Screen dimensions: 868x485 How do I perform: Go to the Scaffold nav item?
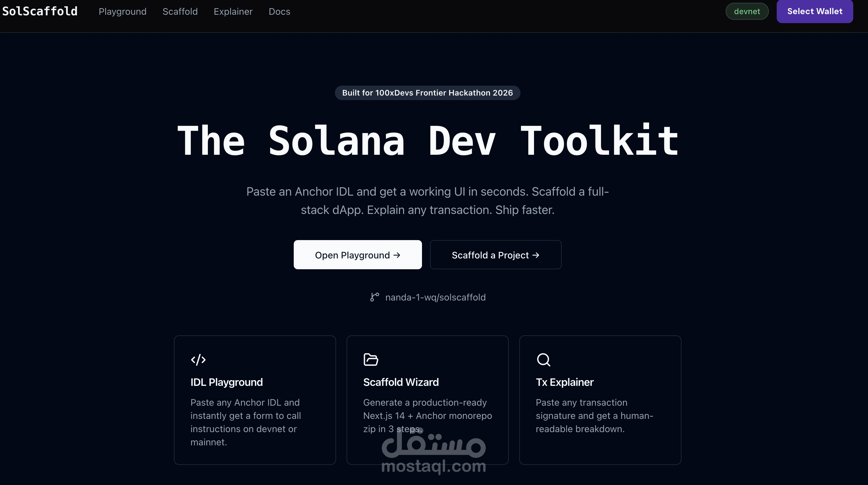tap(180, 11)
